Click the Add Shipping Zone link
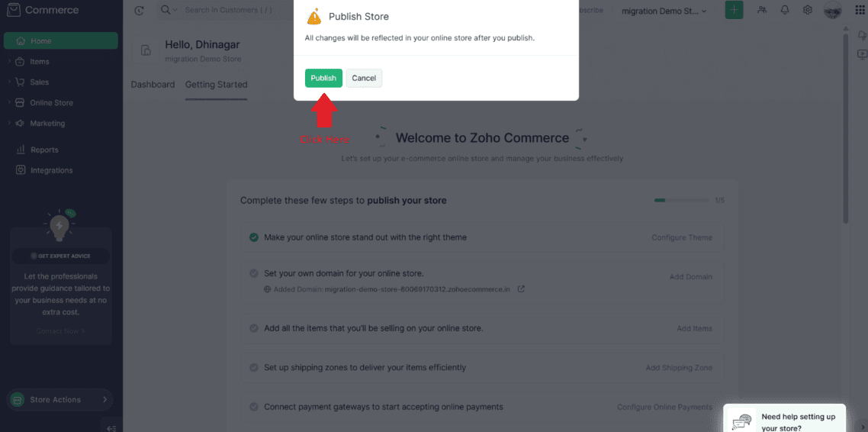This screenshot has height=432, width=868. point(678,368)
